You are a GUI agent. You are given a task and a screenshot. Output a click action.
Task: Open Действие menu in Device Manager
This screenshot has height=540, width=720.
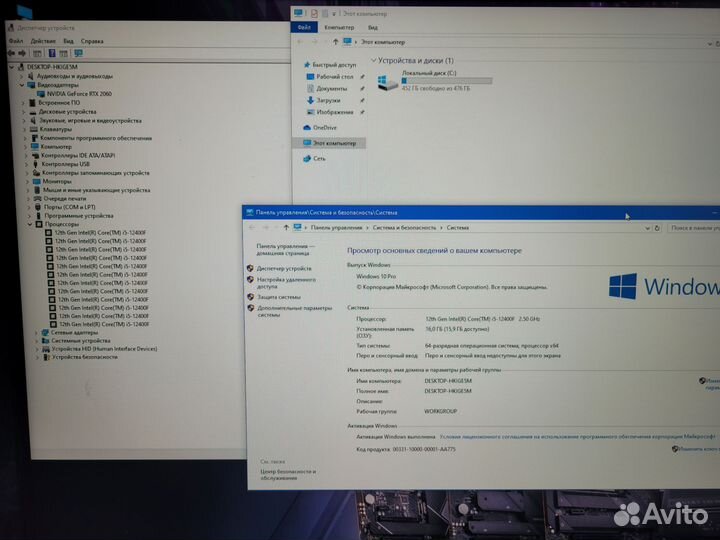pos(43,41)
